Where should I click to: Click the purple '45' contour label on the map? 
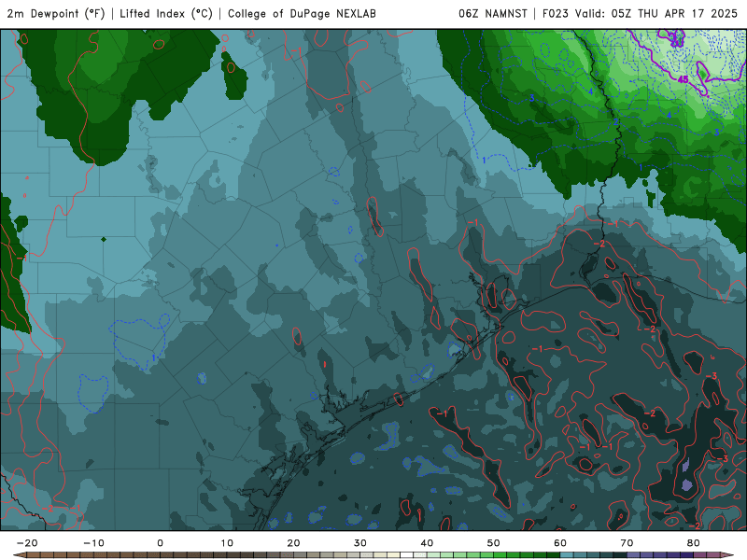(x=684, y=79)
